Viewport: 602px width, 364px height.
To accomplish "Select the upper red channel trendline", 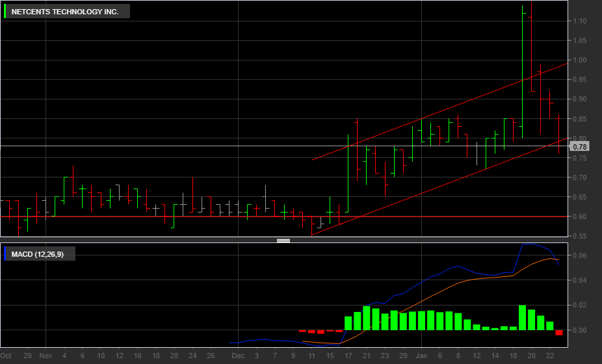I will coord(439,112).
